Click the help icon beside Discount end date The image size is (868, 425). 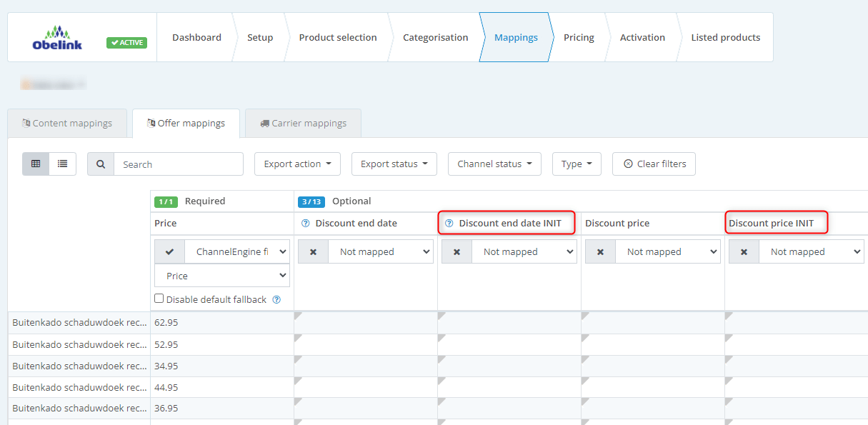(305, 223)
